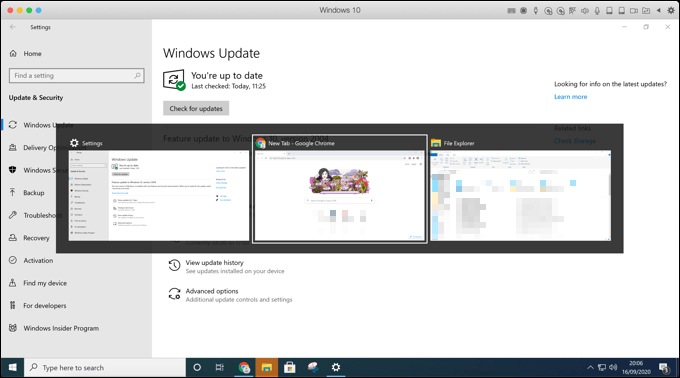Open the Action Center notifications icon

pyautogui.click(x=664, y=368)
